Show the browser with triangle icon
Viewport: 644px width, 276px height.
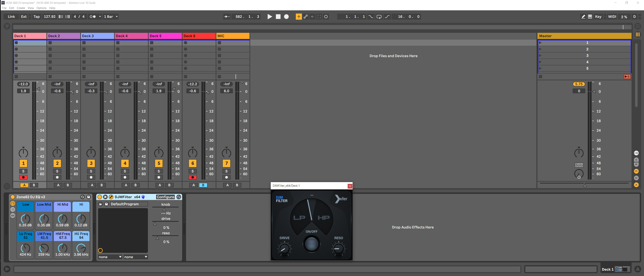[x=7, y=26]
